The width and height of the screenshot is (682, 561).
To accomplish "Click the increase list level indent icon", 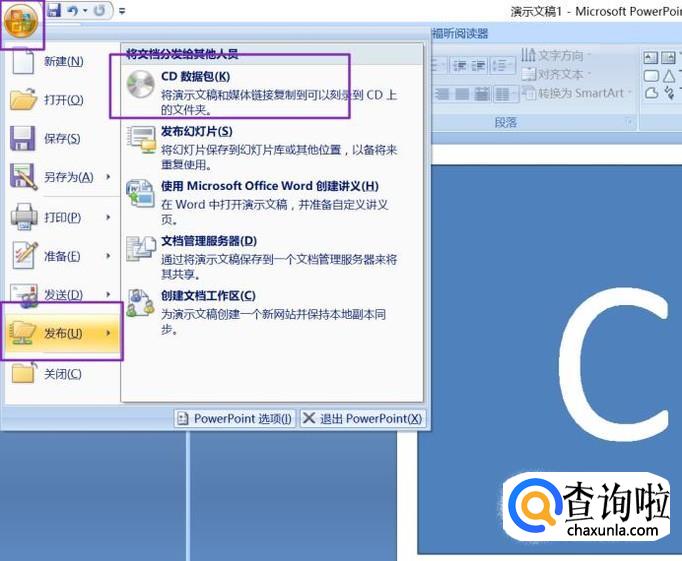I will (479, 66).
